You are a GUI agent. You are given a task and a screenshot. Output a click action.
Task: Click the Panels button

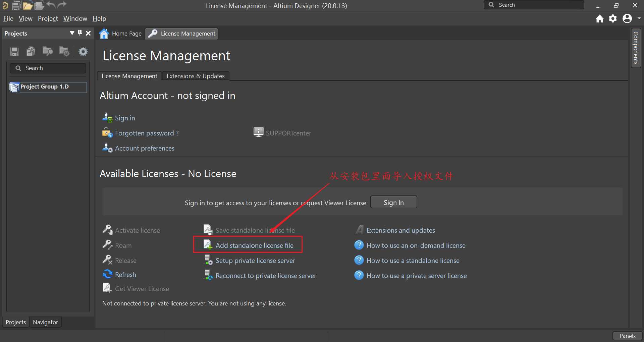(x=627, y=336)
